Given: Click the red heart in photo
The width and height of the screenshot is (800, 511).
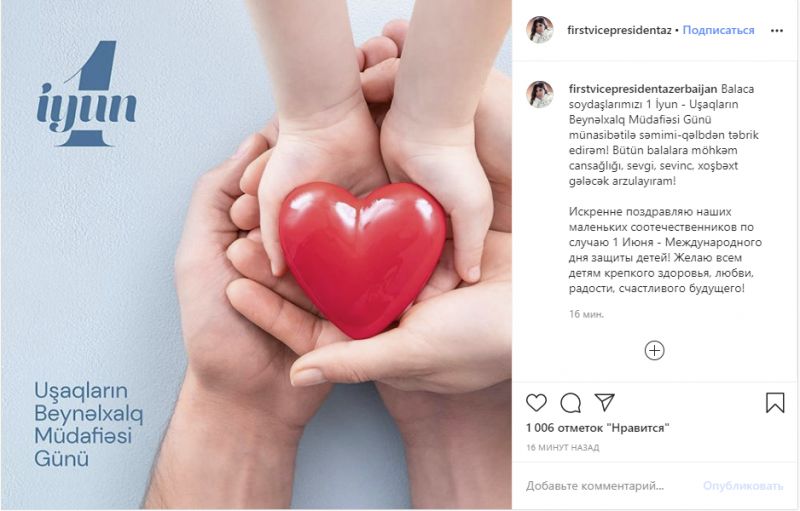Looking at the screenshot, I should (363, 258).
